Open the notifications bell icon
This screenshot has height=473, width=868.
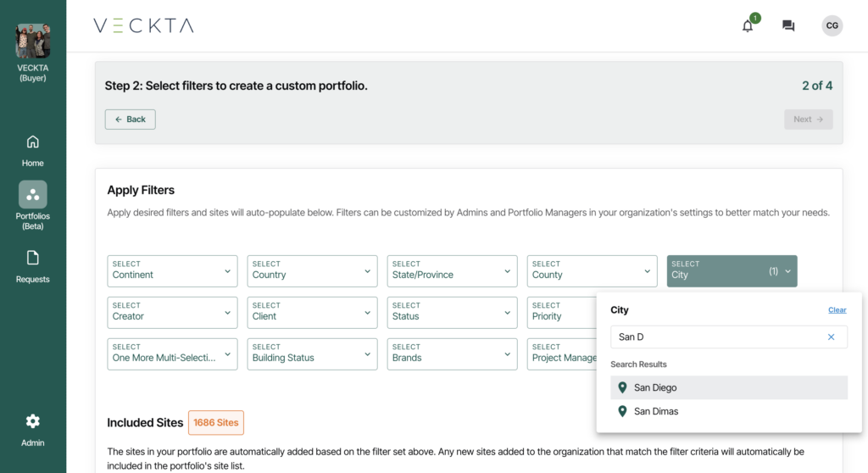pos(748,25)
